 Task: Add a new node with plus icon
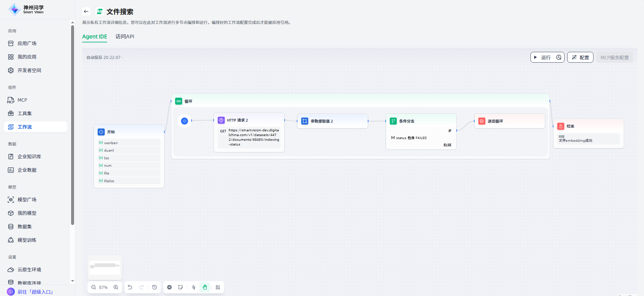tap(169, 287)
